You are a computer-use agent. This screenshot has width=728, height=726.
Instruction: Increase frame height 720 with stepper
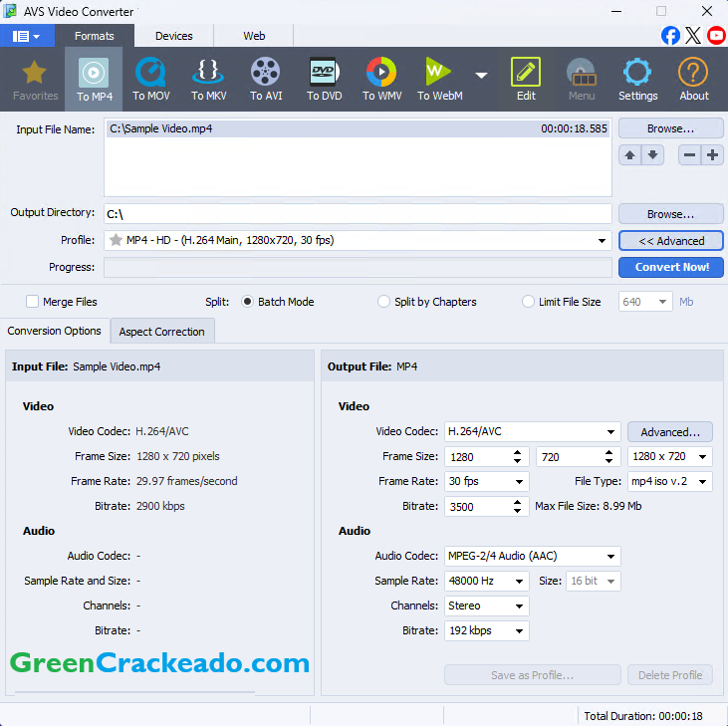click(x=608, y=452)
